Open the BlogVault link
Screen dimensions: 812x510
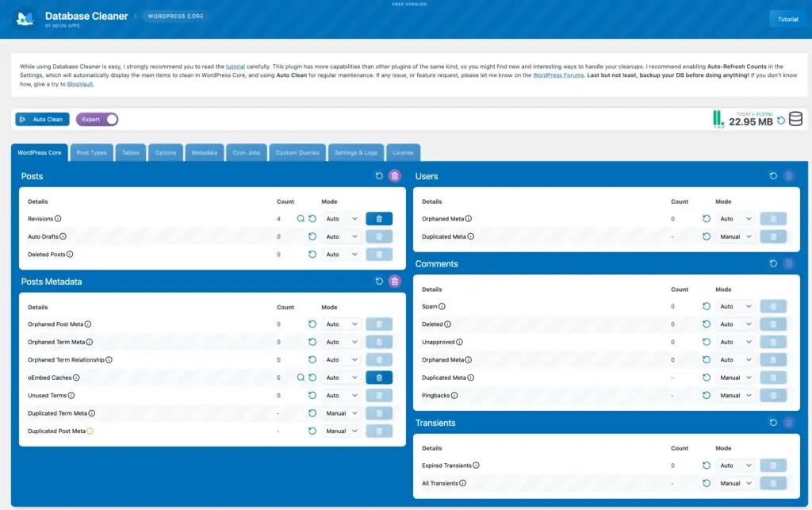point(80,84)
